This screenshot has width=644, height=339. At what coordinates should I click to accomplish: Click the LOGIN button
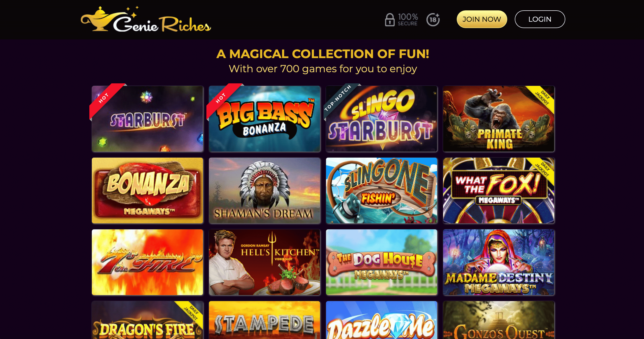pyautogui.click(x=540, y=19)
